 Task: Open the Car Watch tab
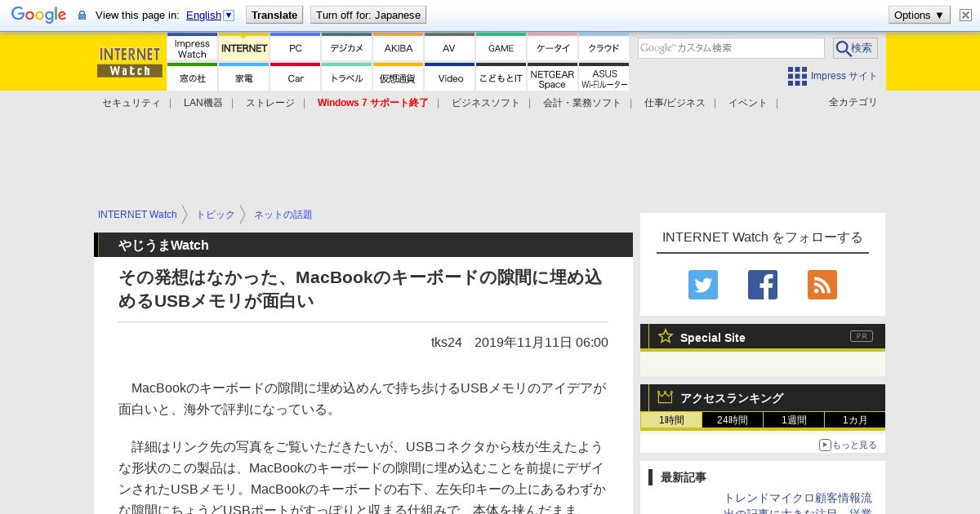coord(296,78)
